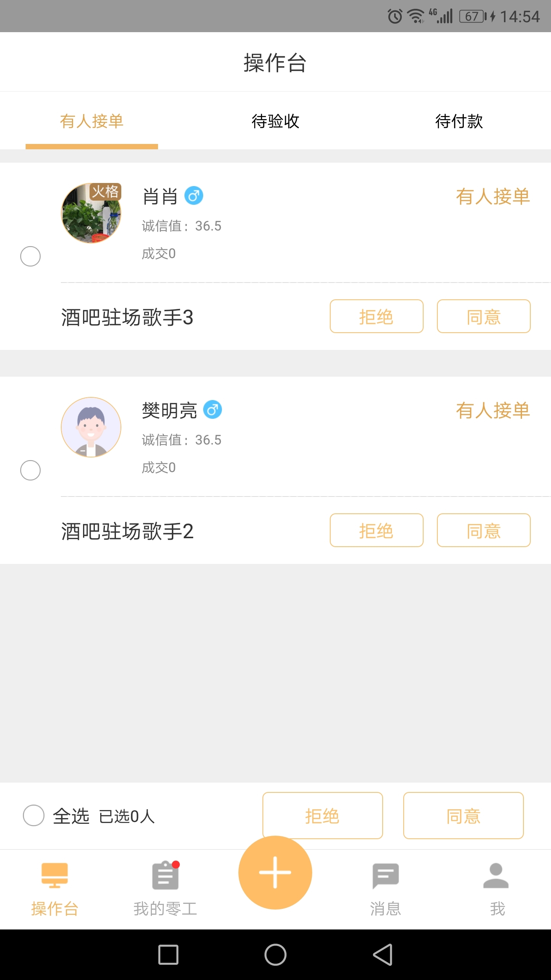Switch to the 待付款 tab
This screenshot has width=551, height=980.
tap(459, 121)
